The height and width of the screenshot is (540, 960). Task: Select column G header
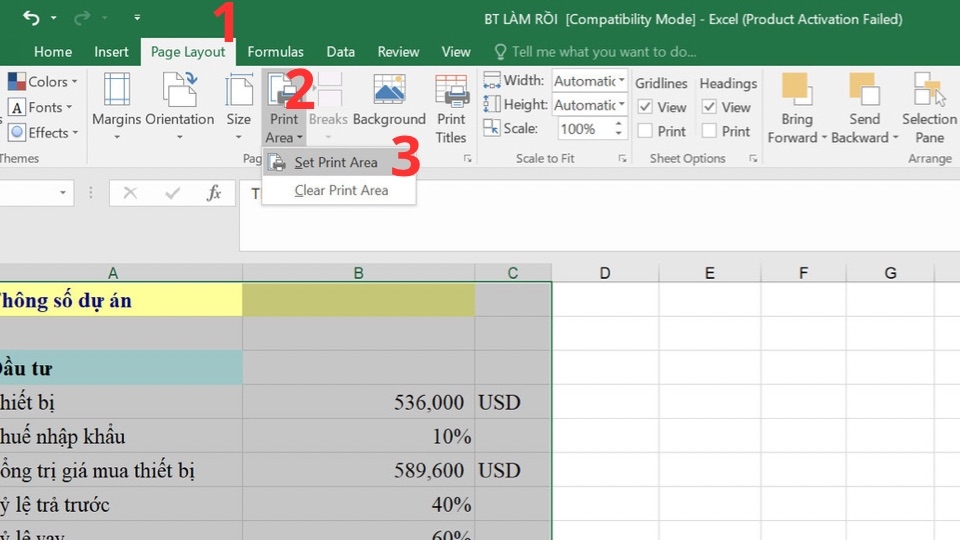pyautogui.click(x=890, y=273)
